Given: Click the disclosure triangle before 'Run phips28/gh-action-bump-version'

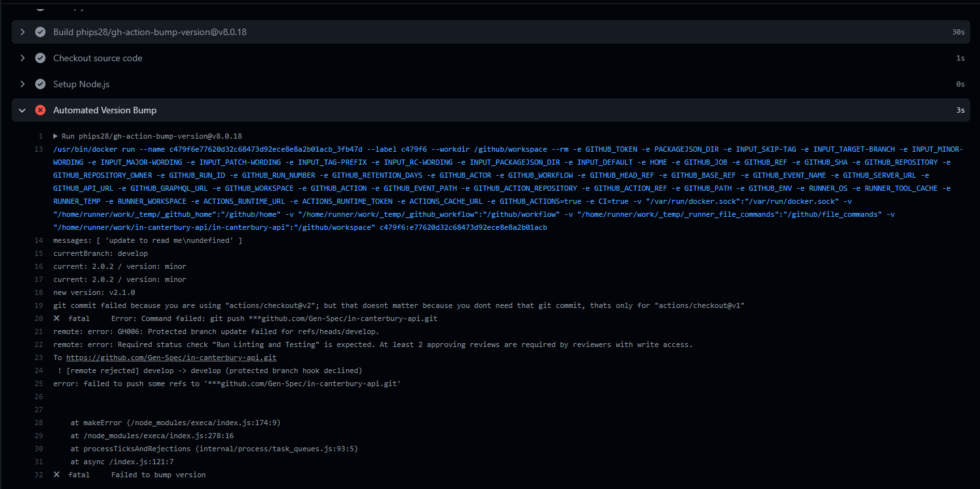Looking at the screenshot, I should pyautogui.click(x=56, y=135).
